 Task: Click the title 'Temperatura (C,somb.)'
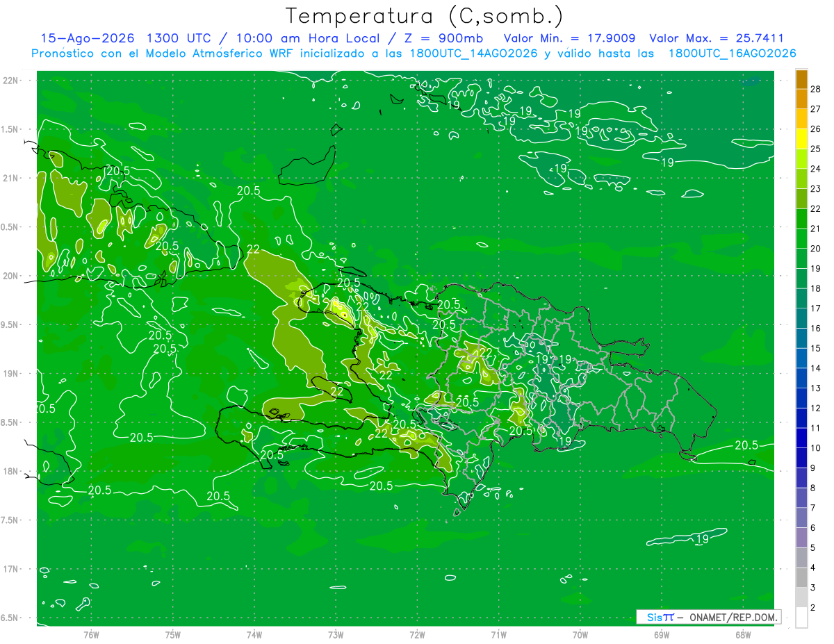[x=424, y=16]
